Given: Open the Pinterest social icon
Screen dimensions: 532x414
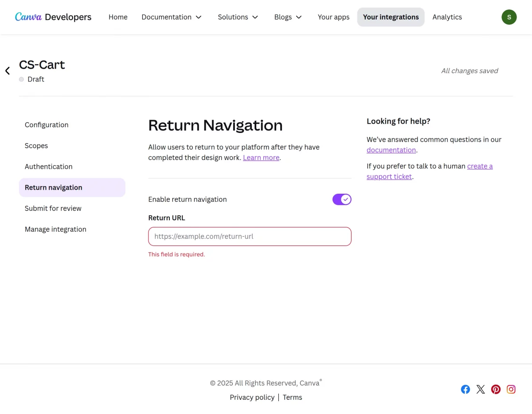Looking at the screenshot, I should [x=496, y=389].
